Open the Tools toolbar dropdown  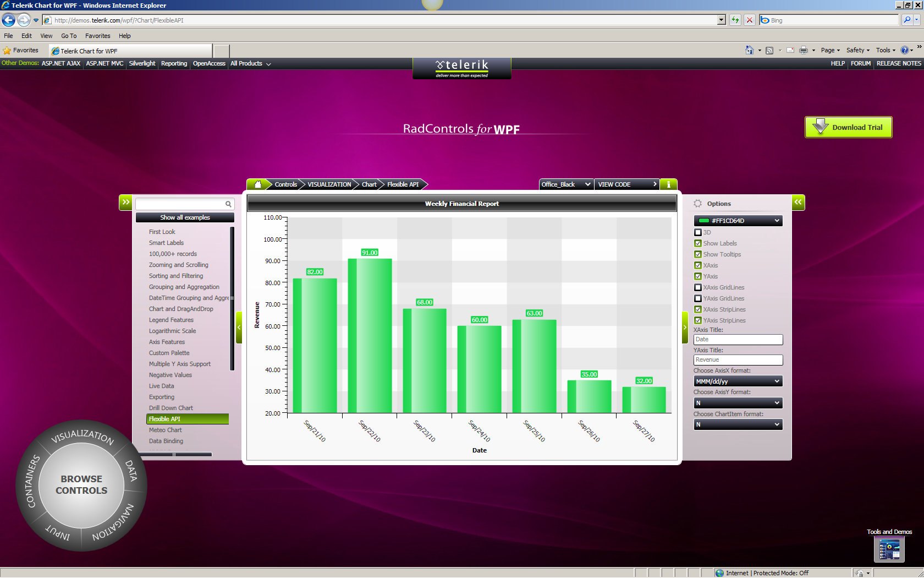[886, 50]
